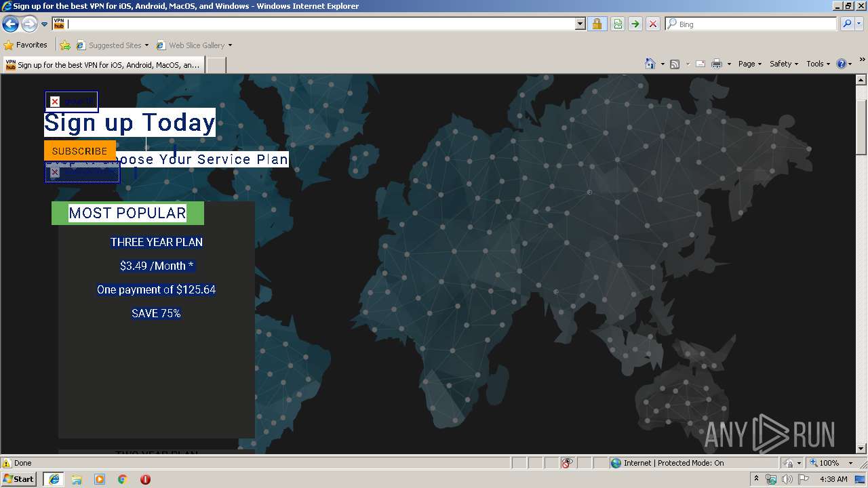The width and height of the screenshot is (868, 488).
Task: Click the privacy report blocked-eye icon
Action: pyautogui.click(x=567, y=463)
